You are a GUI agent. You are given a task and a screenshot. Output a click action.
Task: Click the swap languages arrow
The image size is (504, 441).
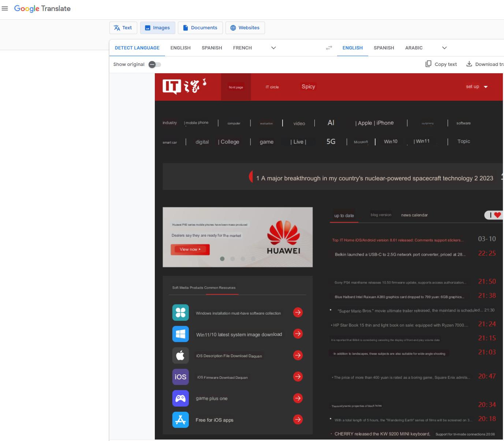coord(328,48)
